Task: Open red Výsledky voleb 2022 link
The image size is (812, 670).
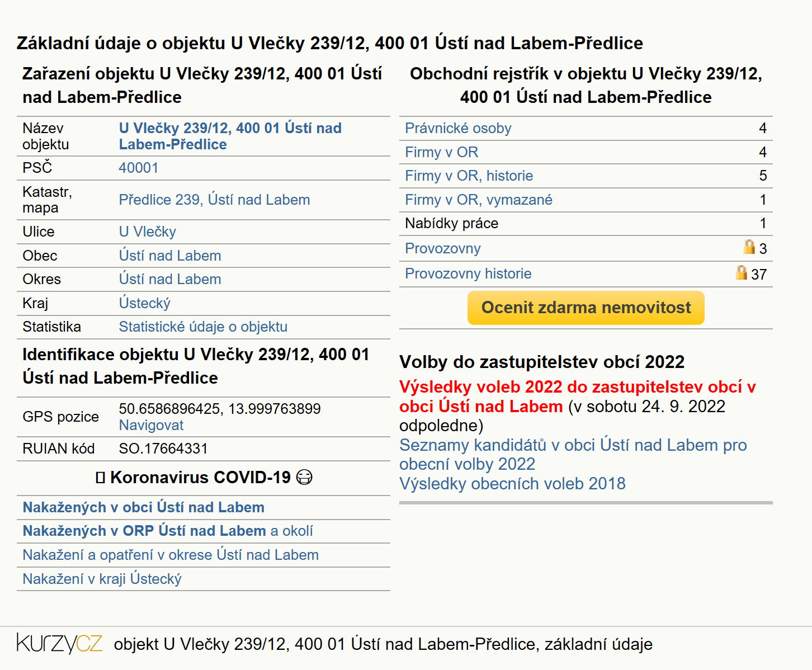Action: (577, 397)
